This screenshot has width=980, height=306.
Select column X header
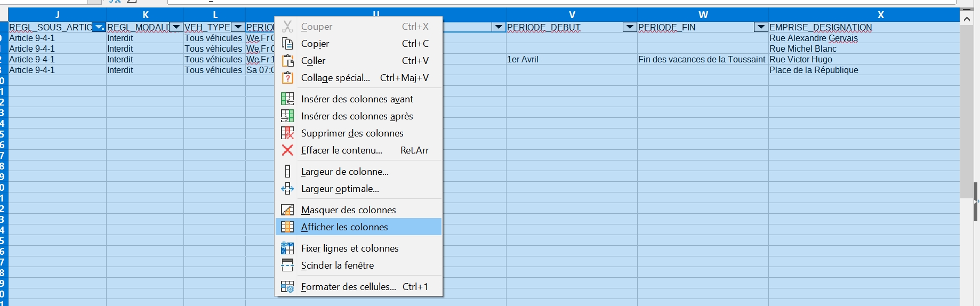pyautogui.click(x=880, y=15)
